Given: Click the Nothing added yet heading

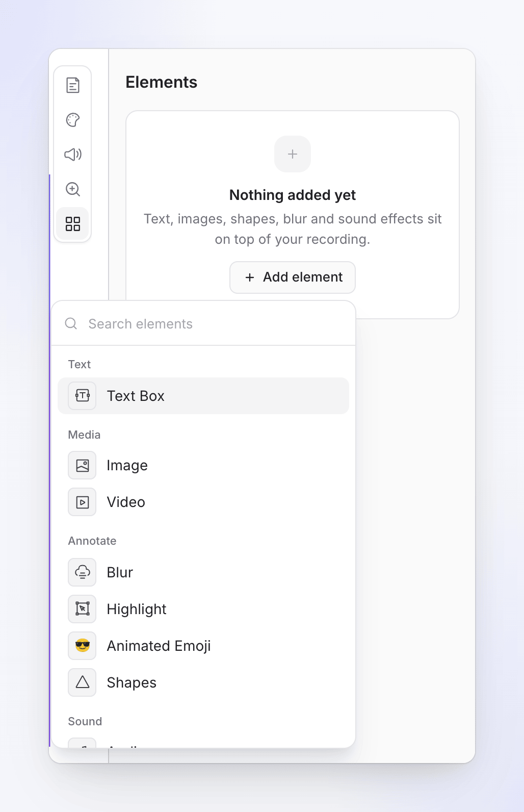Looking at the screenshot, I should (x=293, y=195).
